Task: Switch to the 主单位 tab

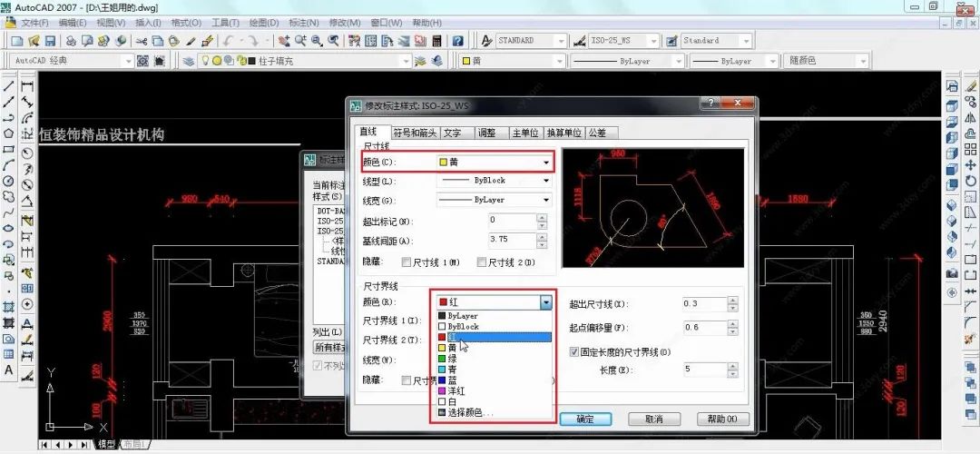Action: [x=525, y=133]
